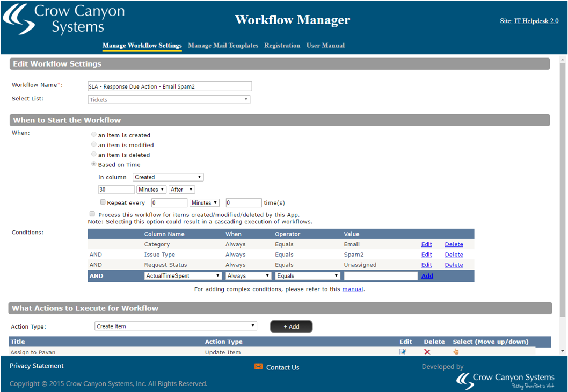The image size is (568, 392).
Task: Open the 'in column' Created dropdown
Action: 168,177
